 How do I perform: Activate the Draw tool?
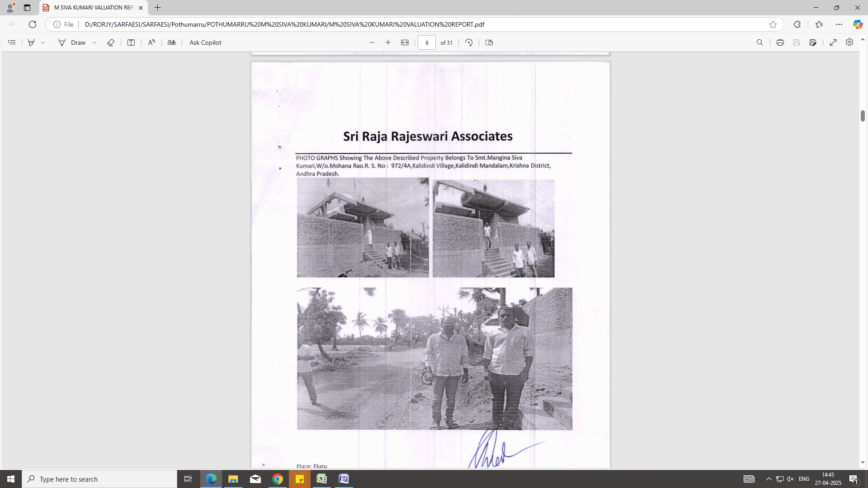coord(72,42)
